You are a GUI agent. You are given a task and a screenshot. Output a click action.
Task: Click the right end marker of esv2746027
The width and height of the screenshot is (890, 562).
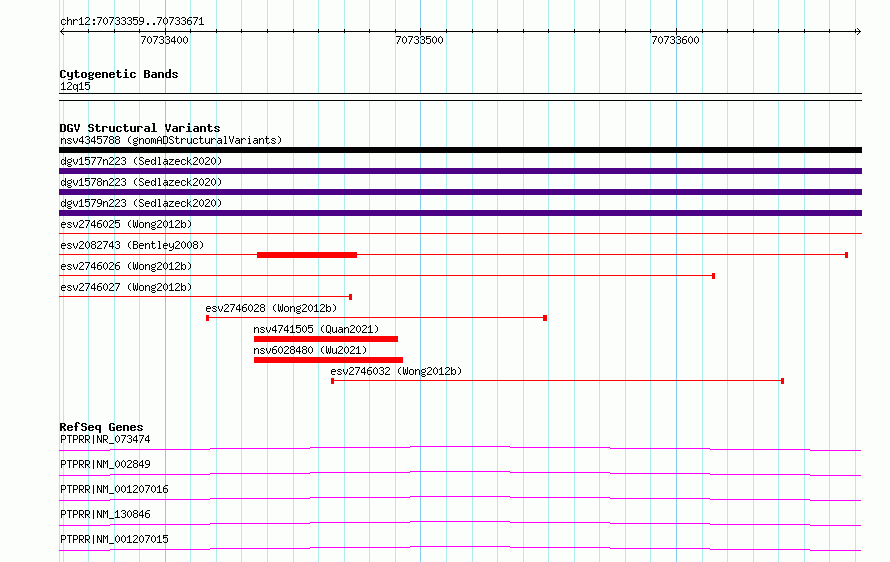click(x=351, y=297)
